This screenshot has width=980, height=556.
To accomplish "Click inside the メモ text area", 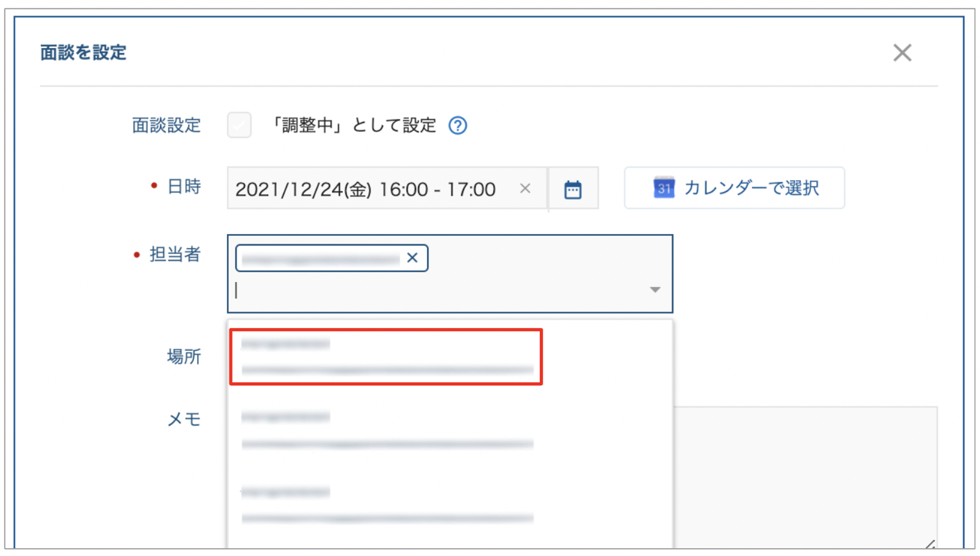I will pyautogui.click(x=806, y=478).
